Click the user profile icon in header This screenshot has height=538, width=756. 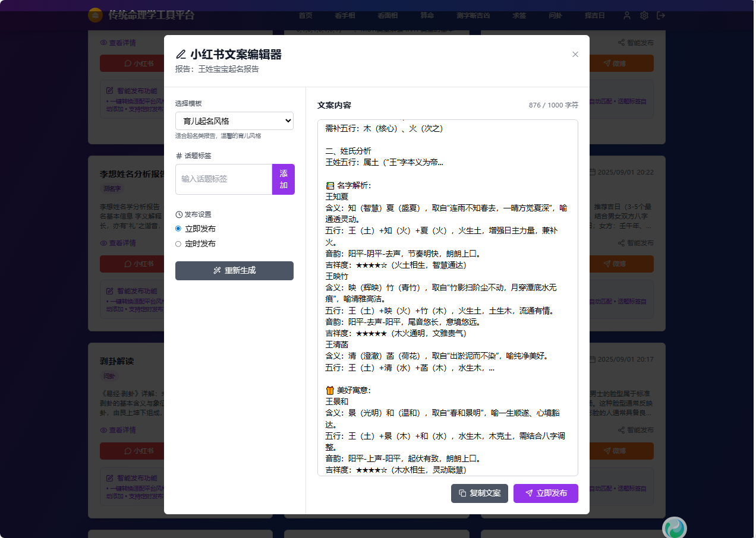click(x=626, y=16)
